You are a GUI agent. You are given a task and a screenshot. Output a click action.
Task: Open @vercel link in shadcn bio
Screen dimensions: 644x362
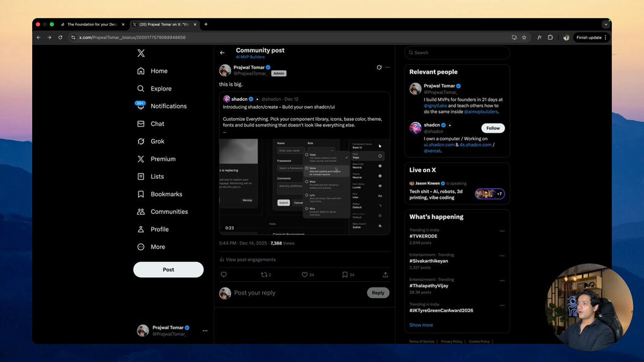tap(432, 151)
